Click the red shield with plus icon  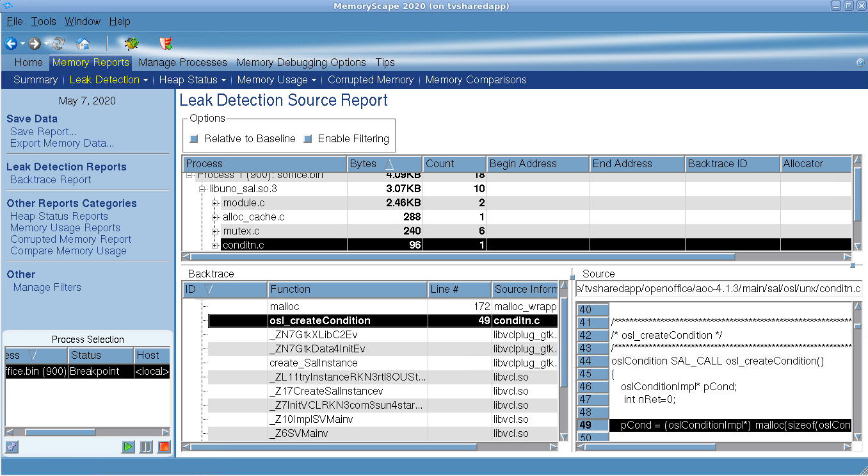pos(166,44)
